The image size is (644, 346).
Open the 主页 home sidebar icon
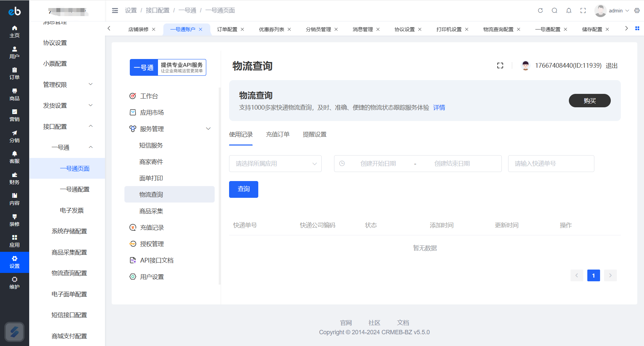tap(14, 32)
